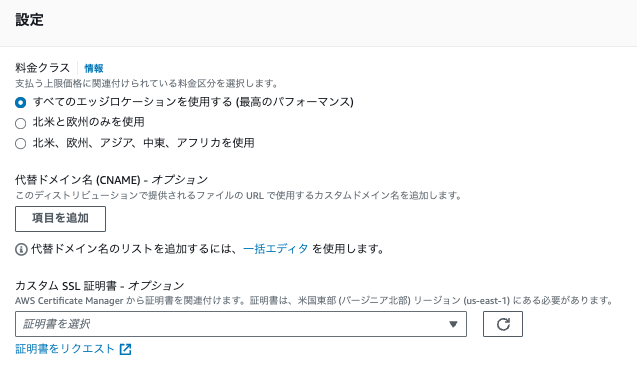The height and width of the screenshot is (374, 637).
Task: Choose the 北米、欧州、アジア、中東、アフリカ radio circle
Action: (20, 143)
